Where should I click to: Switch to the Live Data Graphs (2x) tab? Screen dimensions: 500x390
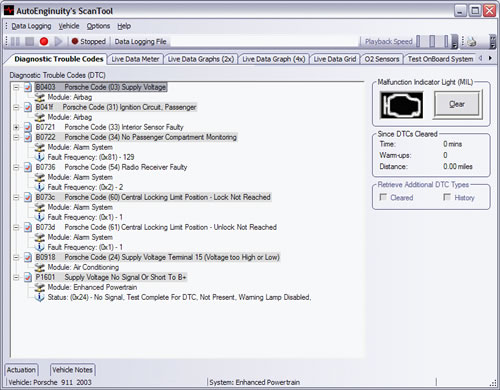tap(201, 59)
